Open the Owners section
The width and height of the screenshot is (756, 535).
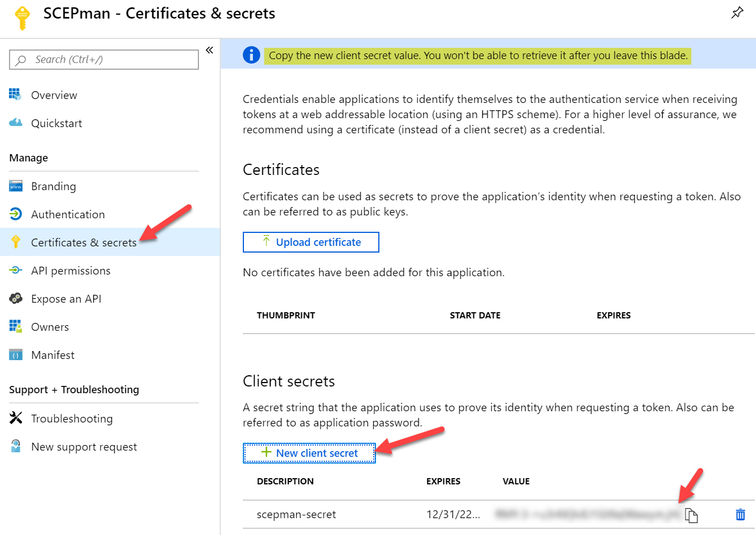pos(50,327)
